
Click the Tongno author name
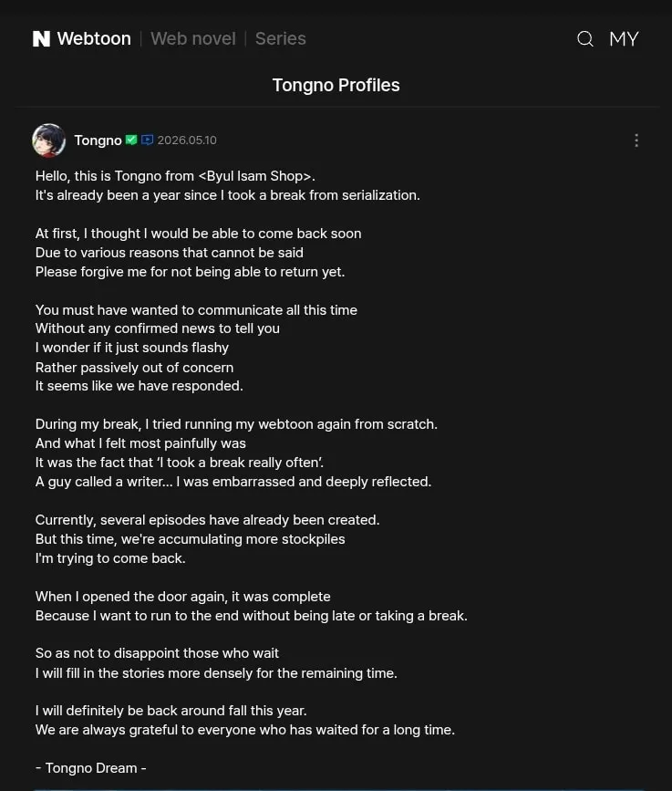98,141
